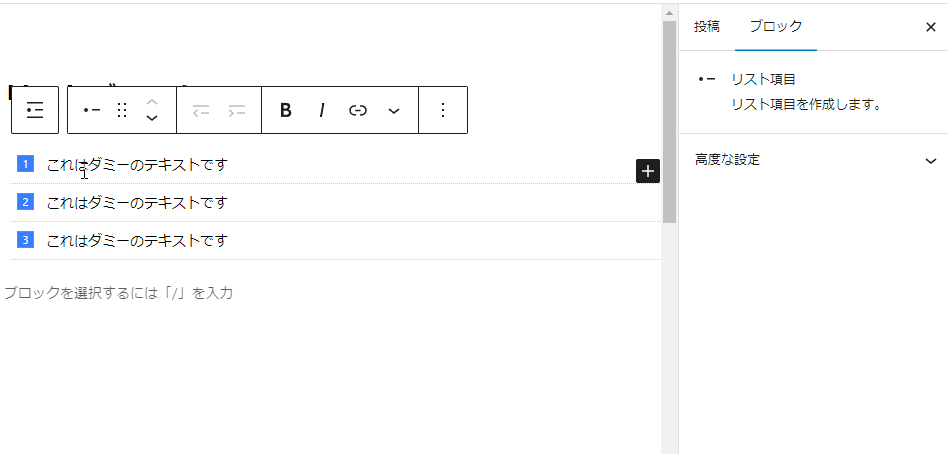
Task: Click the editor vertical scrollbar
Action: pyautogui.click(x=669, y=120)
